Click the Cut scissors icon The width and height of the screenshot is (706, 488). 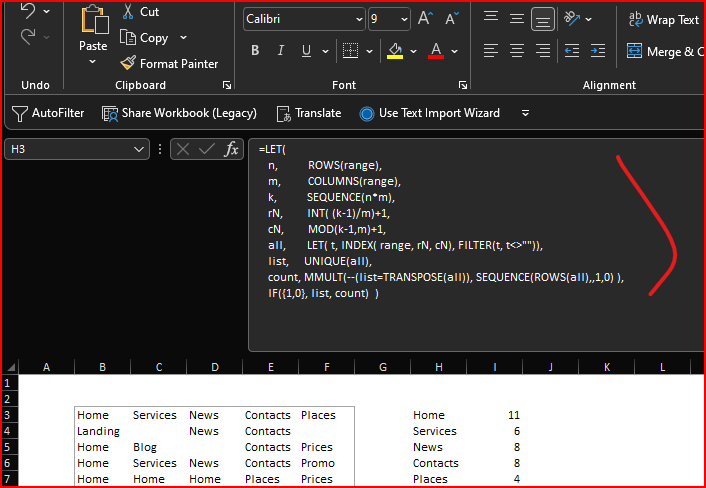tap(128, 12)
